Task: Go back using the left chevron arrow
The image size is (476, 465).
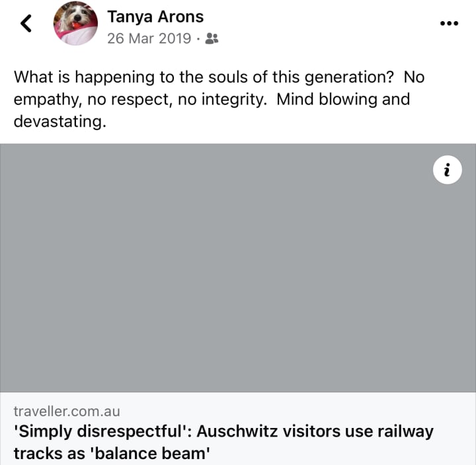Action: (26, 23)
